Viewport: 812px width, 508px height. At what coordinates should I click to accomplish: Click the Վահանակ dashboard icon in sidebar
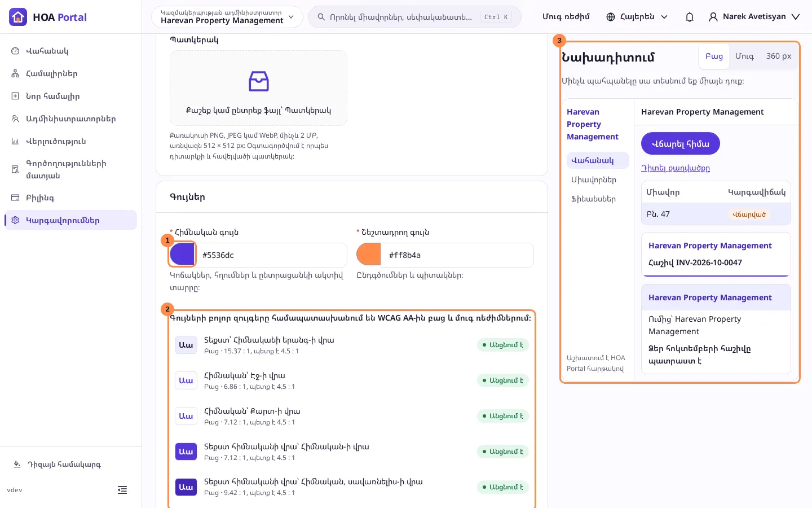15,51
